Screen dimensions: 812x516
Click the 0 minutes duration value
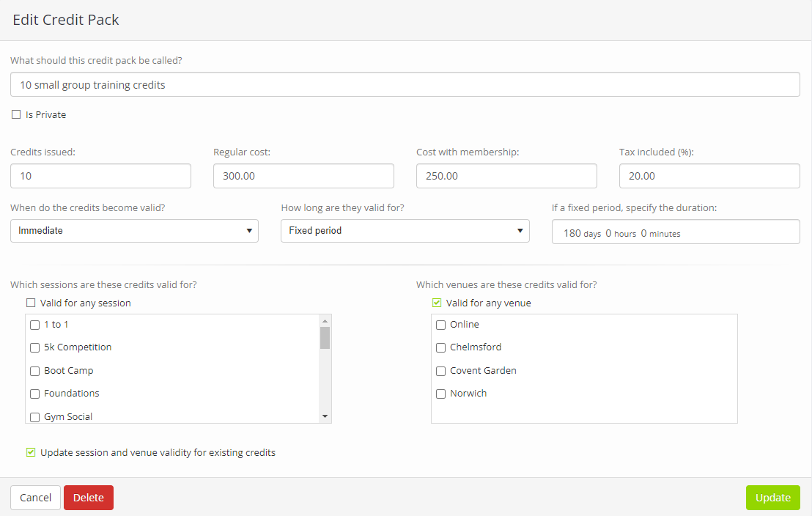point(660,234)
